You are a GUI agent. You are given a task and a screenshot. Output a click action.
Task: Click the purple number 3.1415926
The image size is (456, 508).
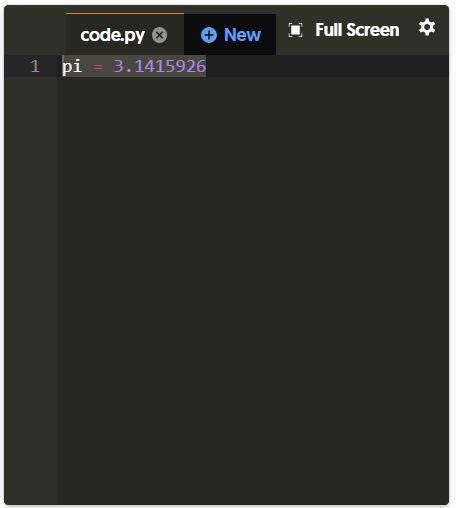[160, 66]
